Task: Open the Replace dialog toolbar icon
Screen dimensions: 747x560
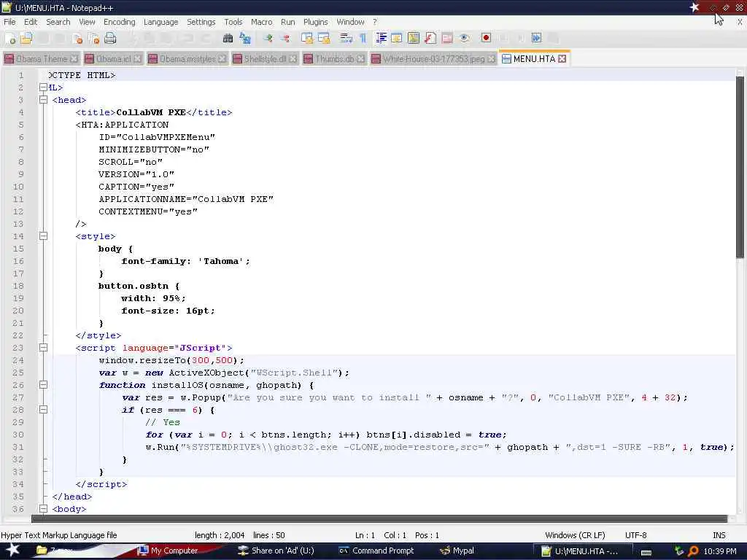Action: click(x=245, y=38)
